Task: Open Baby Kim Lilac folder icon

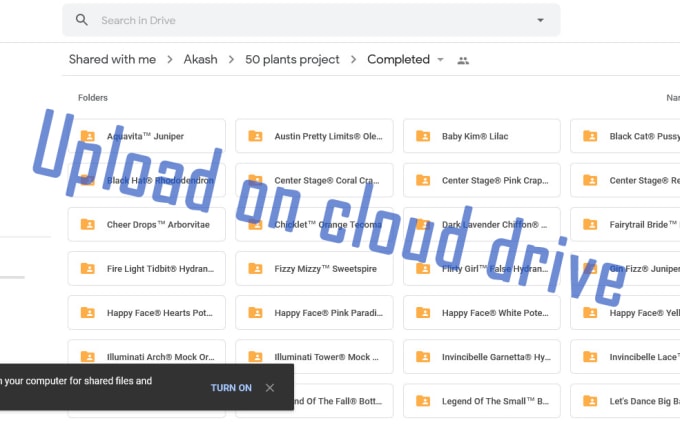Action: (423, 136)
